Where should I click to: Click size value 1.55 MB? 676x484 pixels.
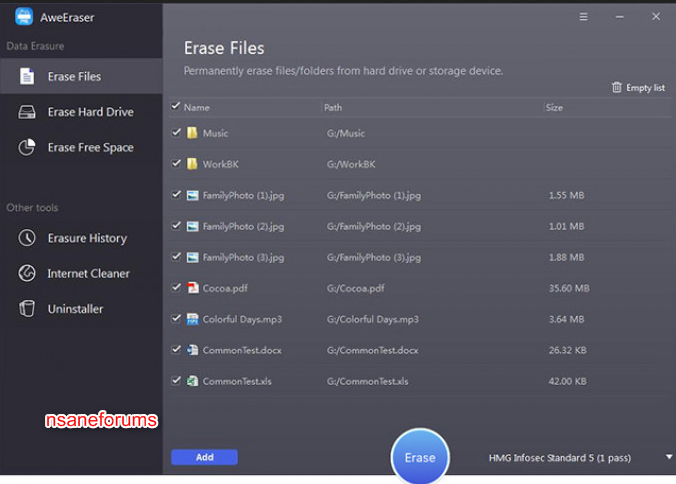[566, 195]
